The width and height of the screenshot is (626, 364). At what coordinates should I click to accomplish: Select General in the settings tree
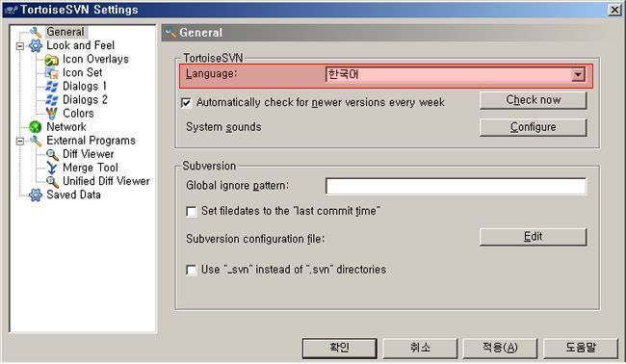65,32
